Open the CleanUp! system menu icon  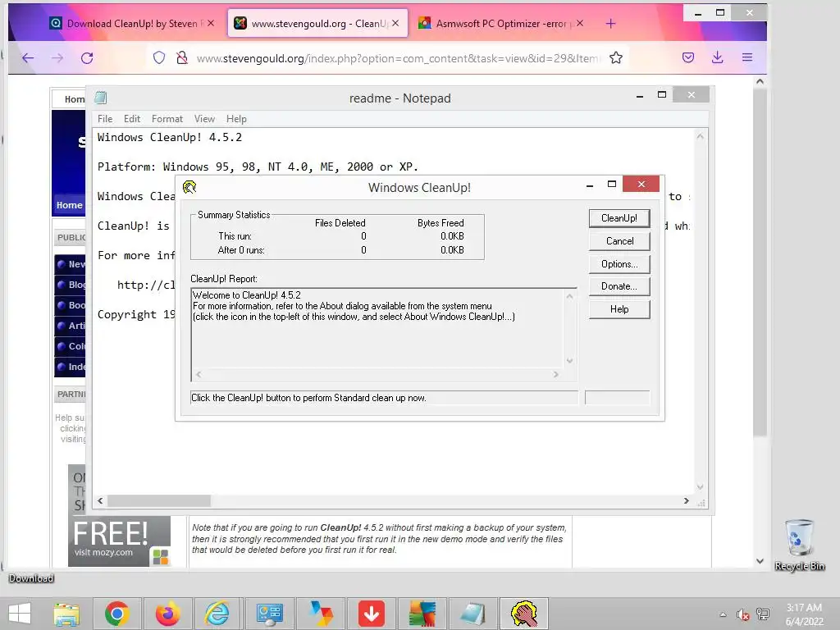[x=189, y=187]
